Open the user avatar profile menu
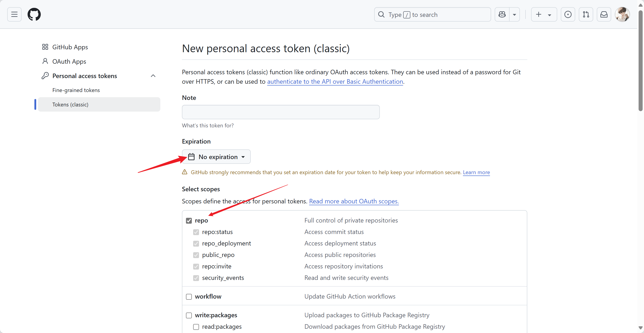644x333 pixels. 622,14
